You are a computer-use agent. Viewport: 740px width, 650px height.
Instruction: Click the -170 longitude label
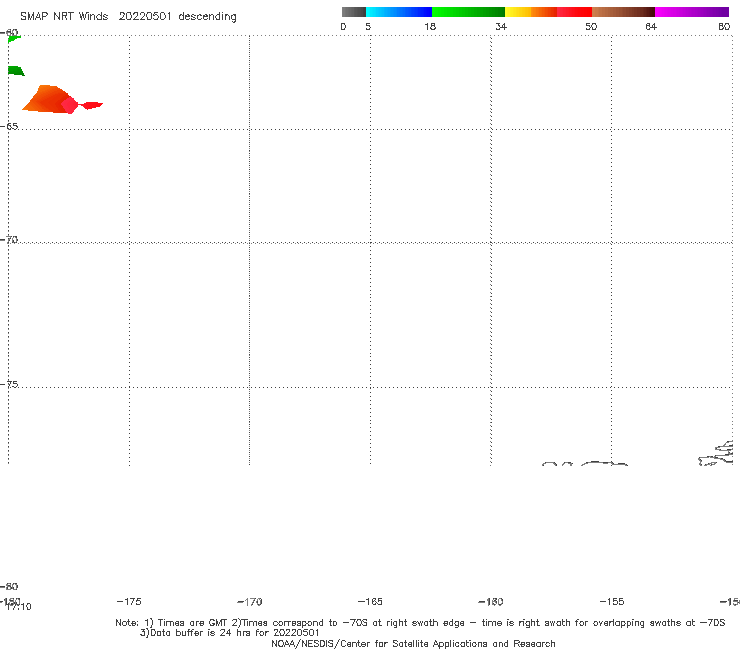[250, 602]
